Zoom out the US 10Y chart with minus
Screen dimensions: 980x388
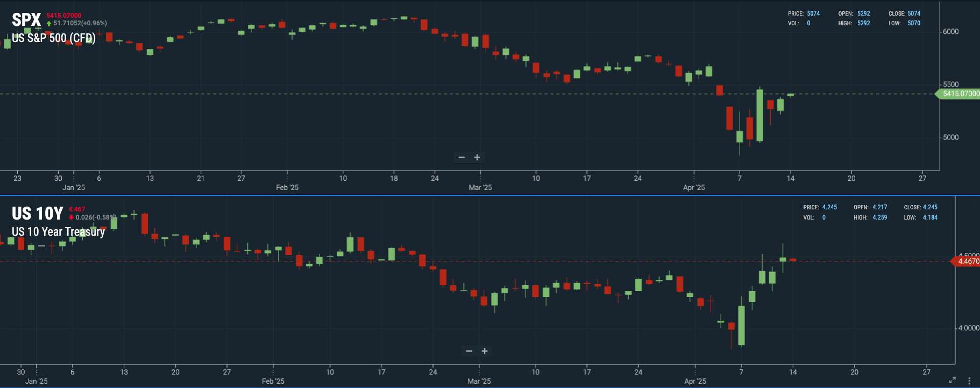(469, 351)
